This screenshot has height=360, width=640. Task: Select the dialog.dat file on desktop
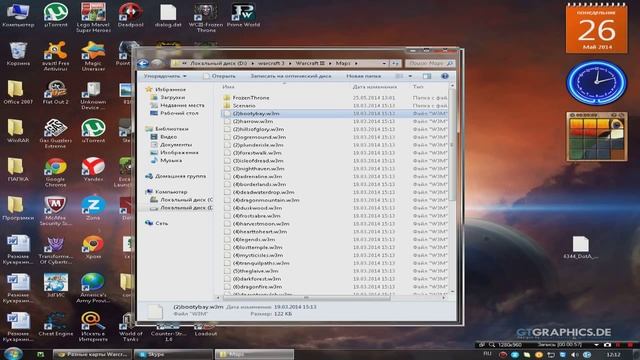(x=168, y=16)
